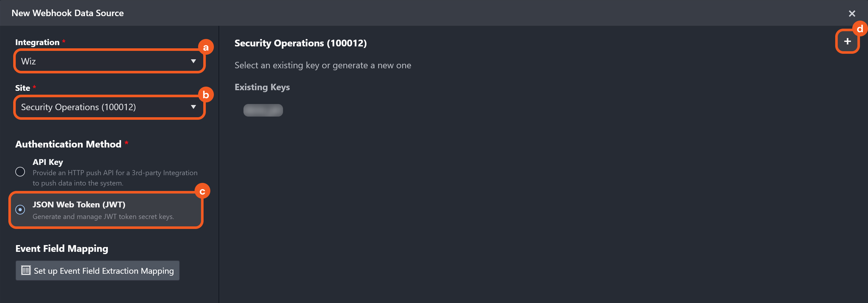
Task: Click the 'JSON Web Token (JWT)' option label
Action: [x=79, y=204]
